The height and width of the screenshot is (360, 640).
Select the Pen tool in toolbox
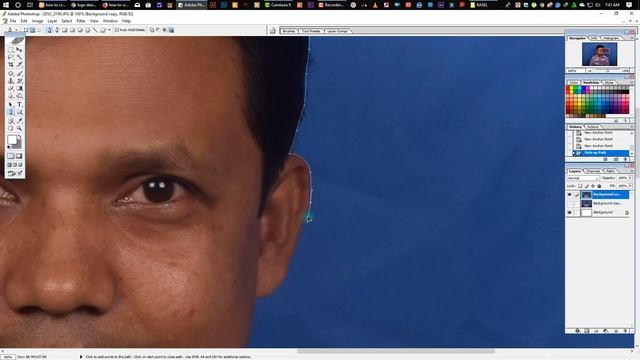[x=11, y=112]
